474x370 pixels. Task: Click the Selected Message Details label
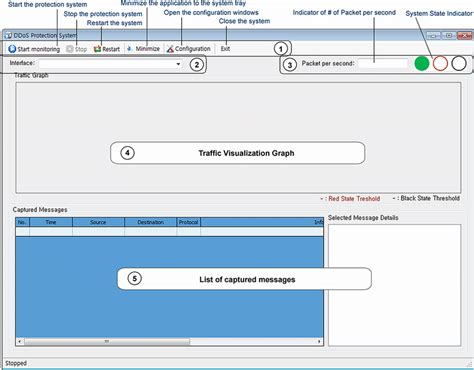tap(363, 218)
